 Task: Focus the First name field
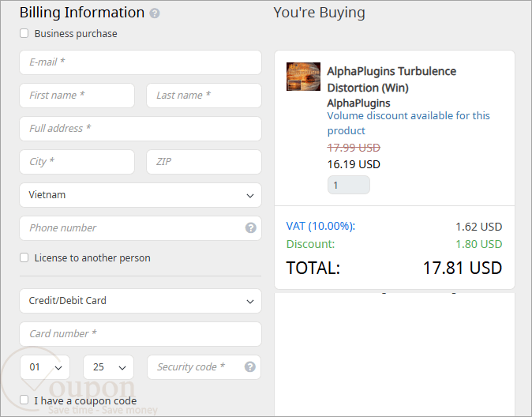click(x=77, y=96)
